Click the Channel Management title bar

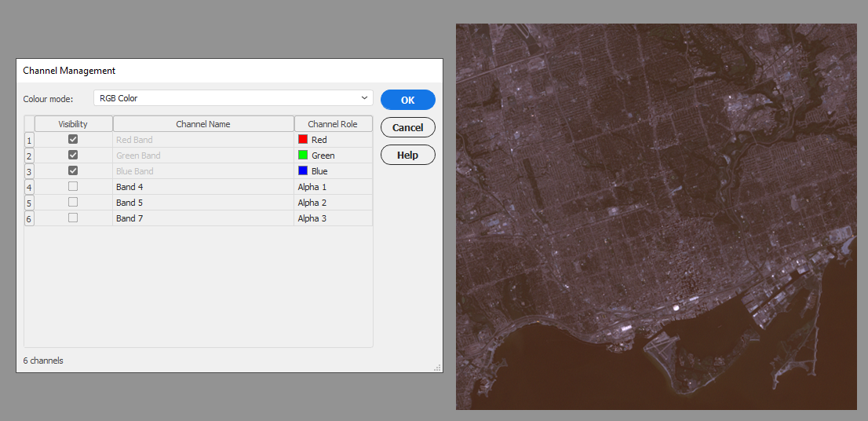point(229,71)
